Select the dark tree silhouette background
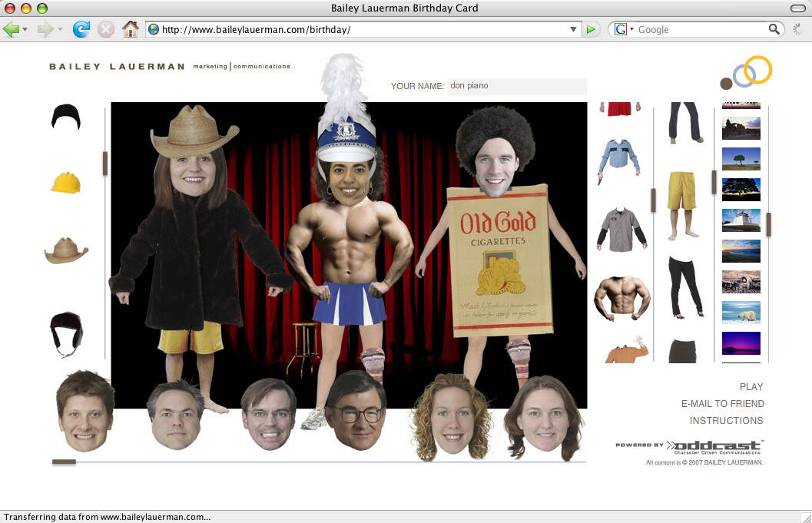This screenshot has width=812, height=523. click(x=741, y=190)
